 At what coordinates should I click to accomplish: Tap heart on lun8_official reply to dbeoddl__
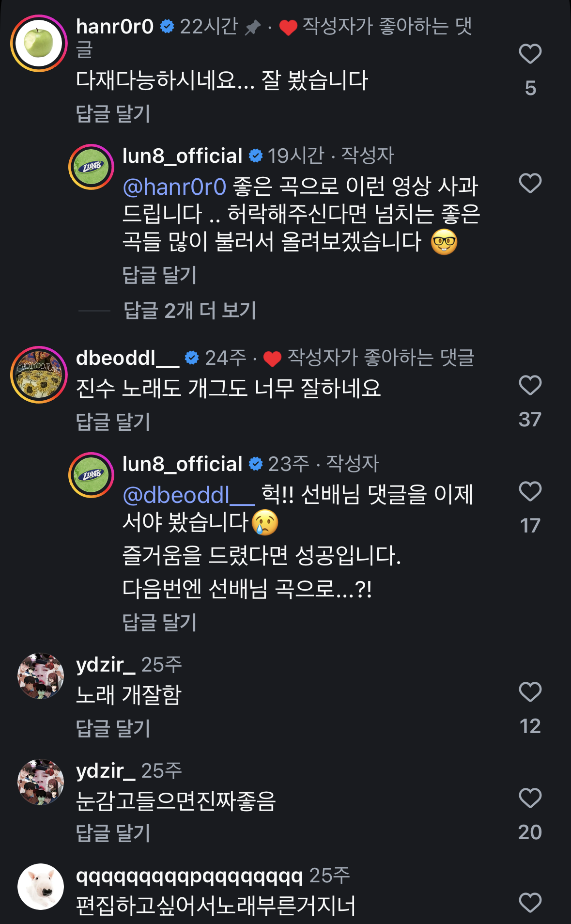pyautogui.click(x=530, y=491)
